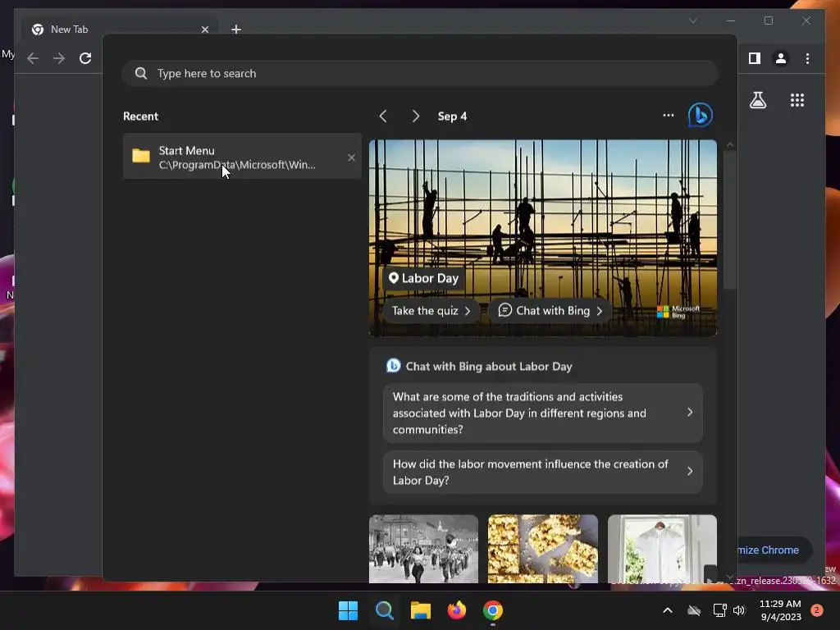
Task: Show hidden tray icons chevron
Action: click(668, 610)
